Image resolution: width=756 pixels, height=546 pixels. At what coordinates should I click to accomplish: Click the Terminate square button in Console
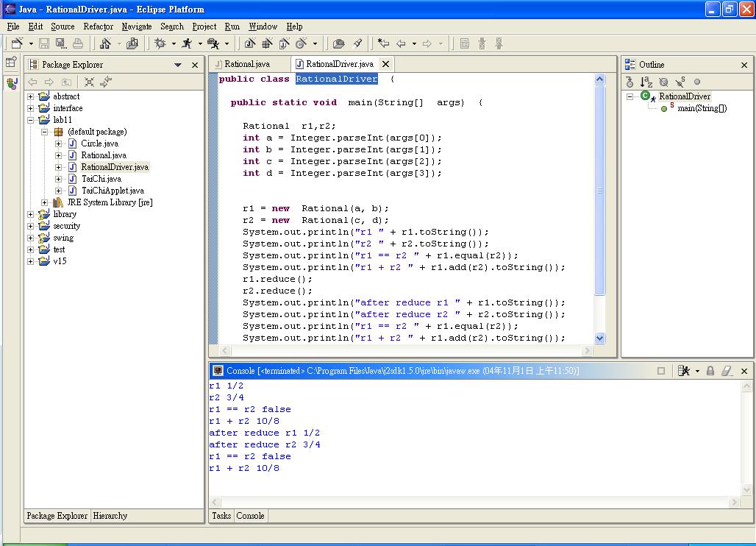pyautogui.click(x=661, y=370)
